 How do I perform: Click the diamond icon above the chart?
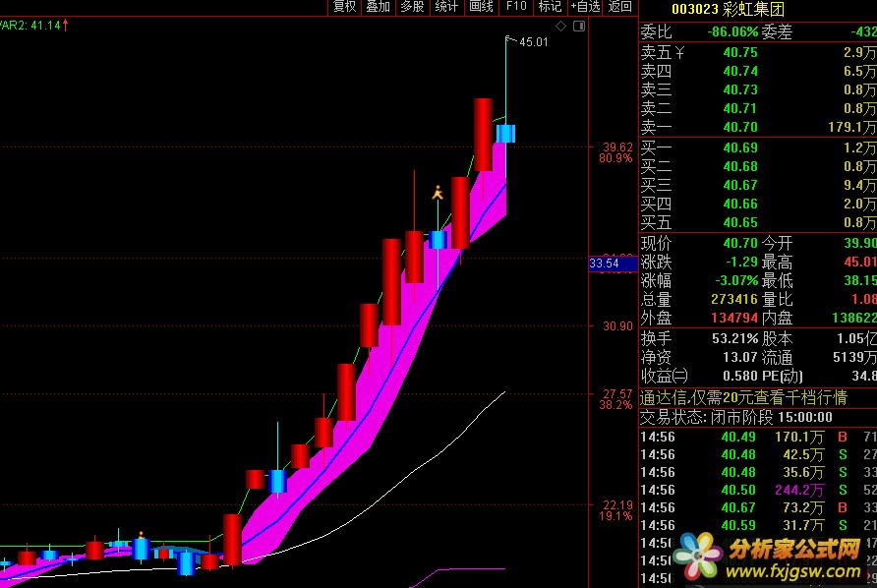pyautogui.click(x=561, y=27)
